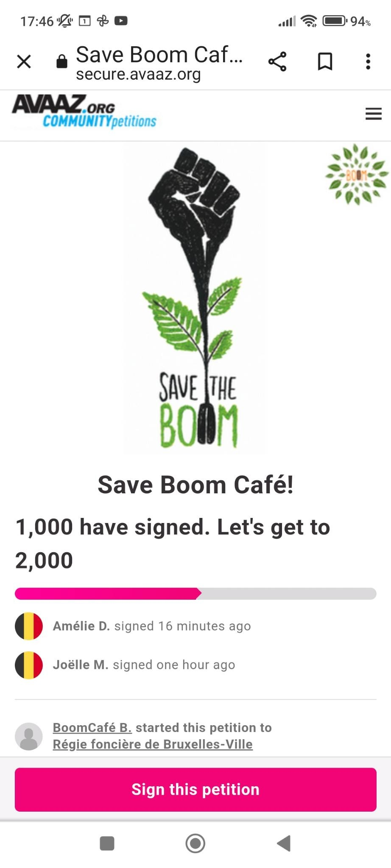Tap the Android recent apps square button
Image resolution: width=391 pixels, height=868 pixels.
pos(107,843)
